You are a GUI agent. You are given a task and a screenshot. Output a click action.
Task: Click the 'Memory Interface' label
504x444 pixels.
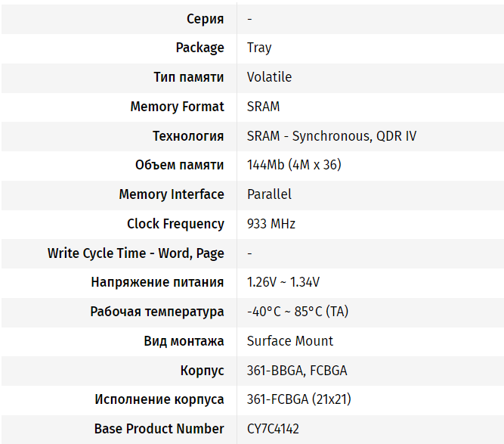click(172, 194)
